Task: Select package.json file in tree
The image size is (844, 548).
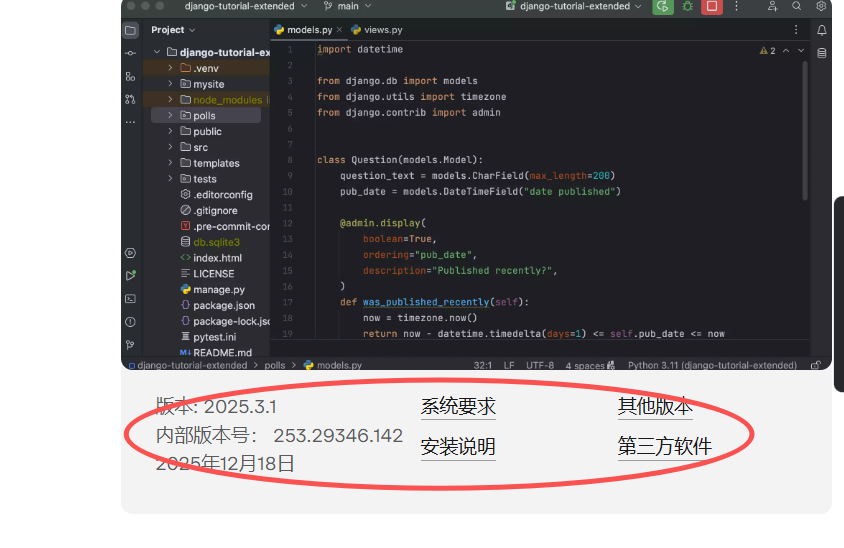Action: [217, 305]
